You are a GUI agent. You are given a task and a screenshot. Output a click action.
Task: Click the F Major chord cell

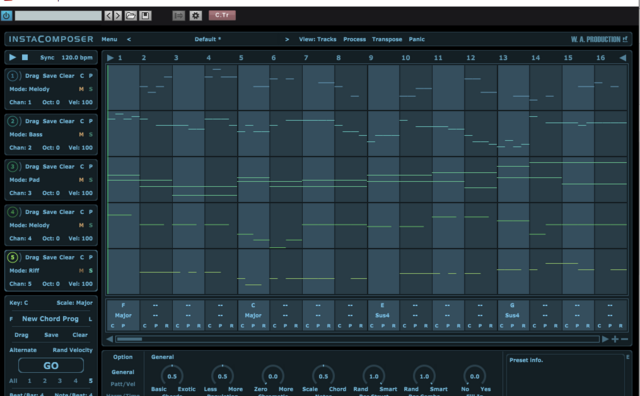click(x=123, y=315)
